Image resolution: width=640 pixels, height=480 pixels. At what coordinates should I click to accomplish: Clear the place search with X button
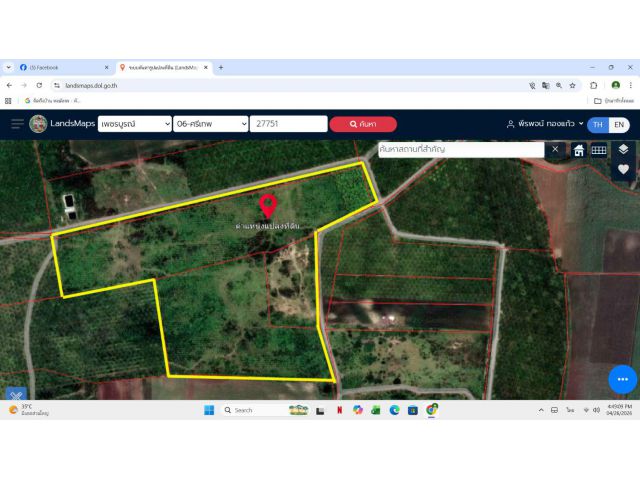click(x=555, y=149)
